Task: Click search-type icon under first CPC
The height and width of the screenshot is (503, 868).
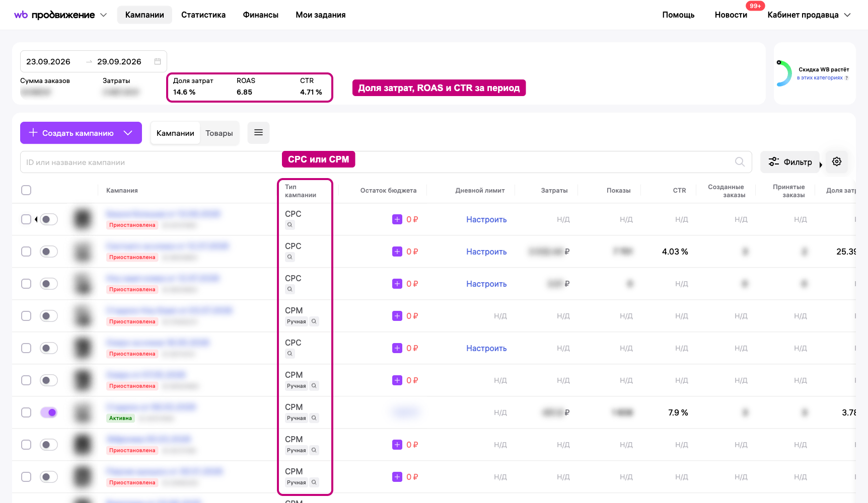Action: [x=290, y=225]
